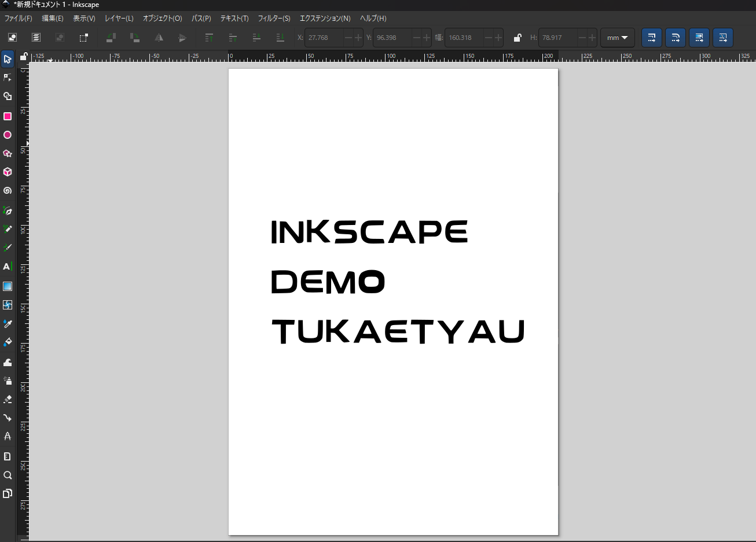This screenshot has width=756, height=542.
Task: Select the Eraser tool
Action: 8,399
